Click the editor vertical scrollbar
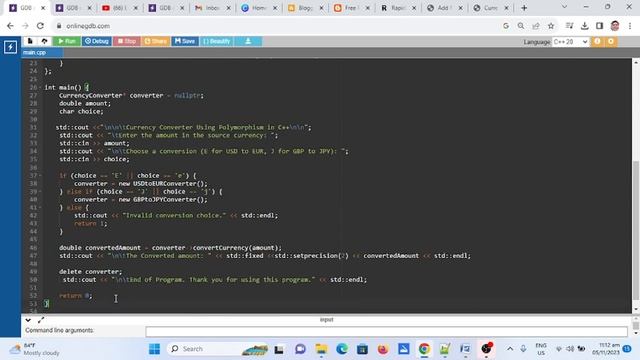 [636, 230]
